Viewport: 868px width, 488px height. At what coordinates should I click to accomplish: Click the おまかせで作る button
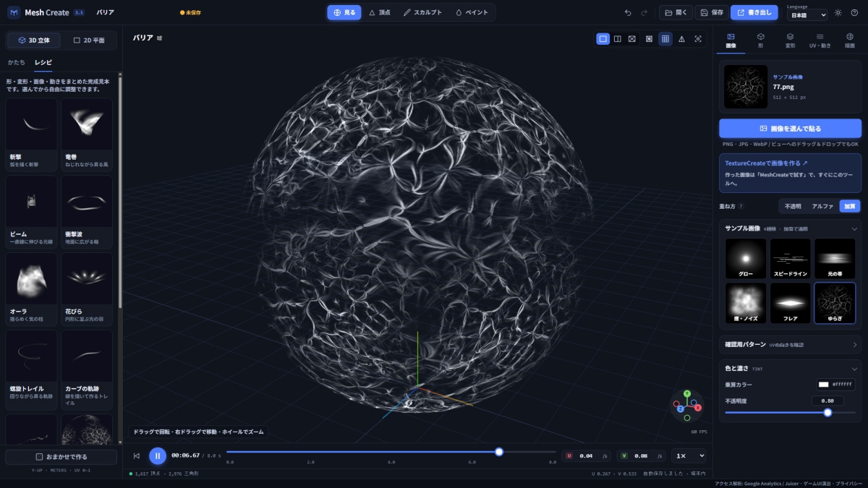pyautogui.click(x=61, y=457)
